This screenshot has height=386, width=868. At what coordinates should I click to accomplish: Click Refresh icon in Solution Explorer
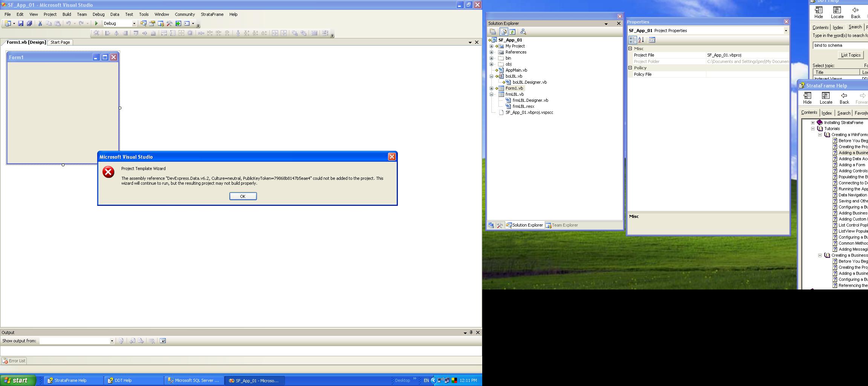coord(512,32)
